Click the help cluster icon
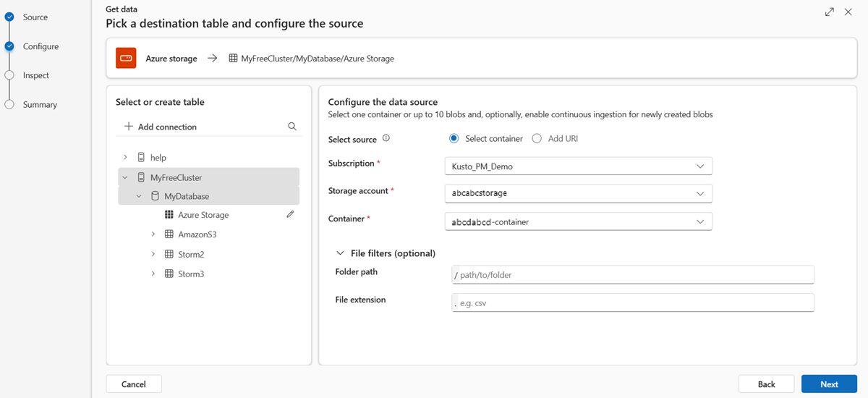This screenshot has width=868, height=398. [141, 157]
